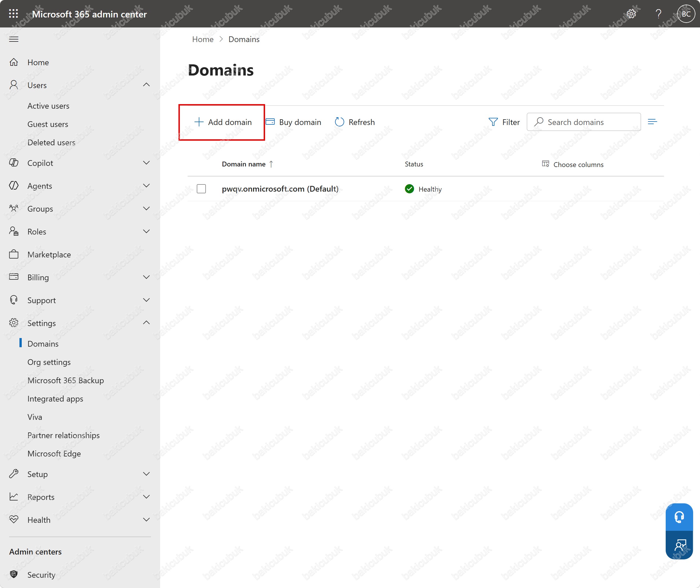Click the Buy domain button
This screenshot has height=588, width=700.
293,122
